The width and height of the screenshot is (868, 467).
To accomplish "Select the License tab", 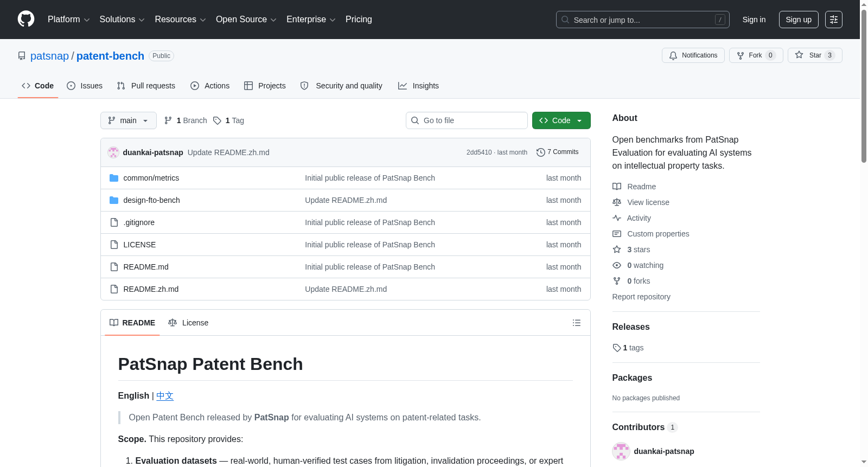I will coord(188,323).
